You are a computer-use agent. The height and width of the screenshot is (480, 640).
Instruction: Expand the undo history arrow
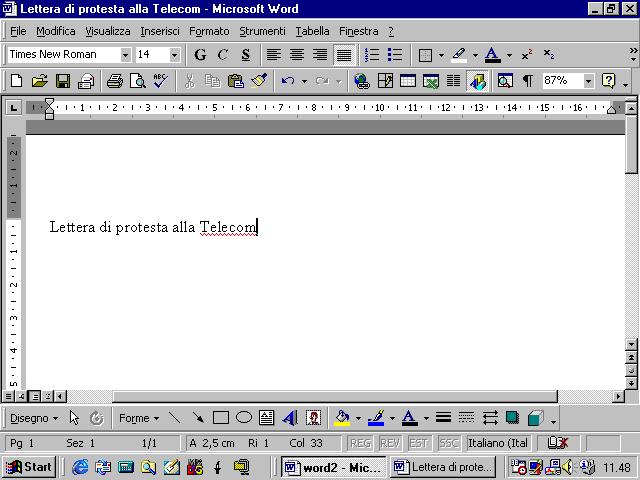[x=304, y=81]
